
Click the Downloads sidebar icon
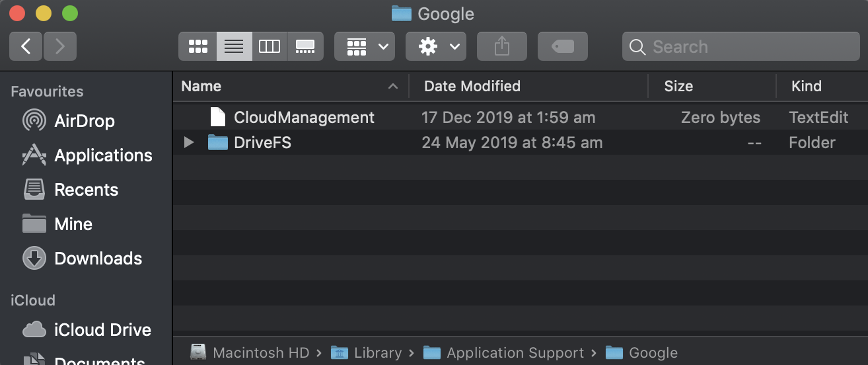pyautogui.click(x=34, y=259)
